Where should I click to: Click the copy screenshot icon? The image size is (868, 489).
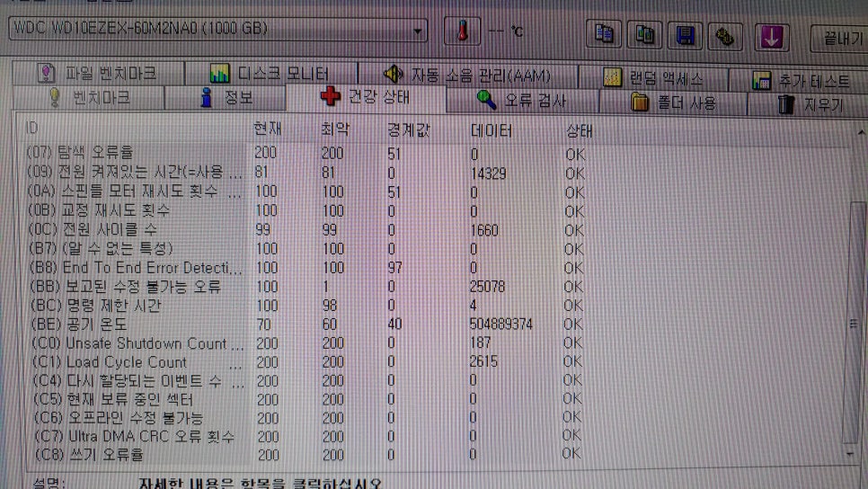point(643,35)
